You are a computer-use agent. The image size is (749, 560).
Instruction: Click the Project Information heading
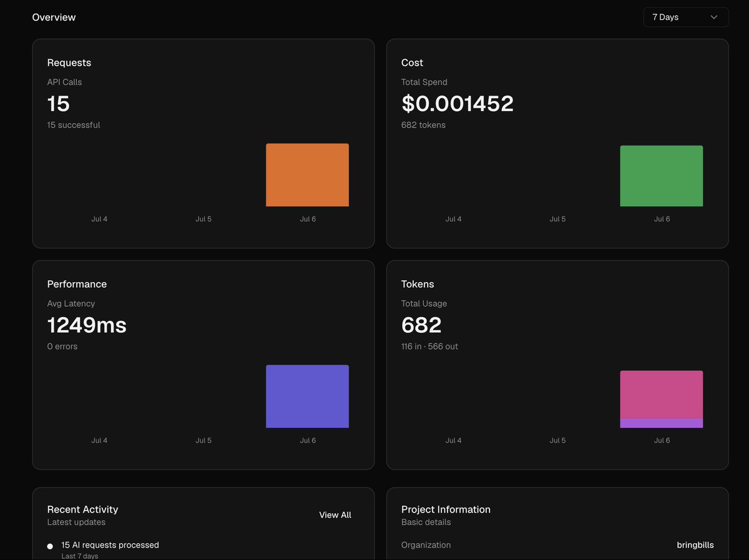(x=446, y=509)
